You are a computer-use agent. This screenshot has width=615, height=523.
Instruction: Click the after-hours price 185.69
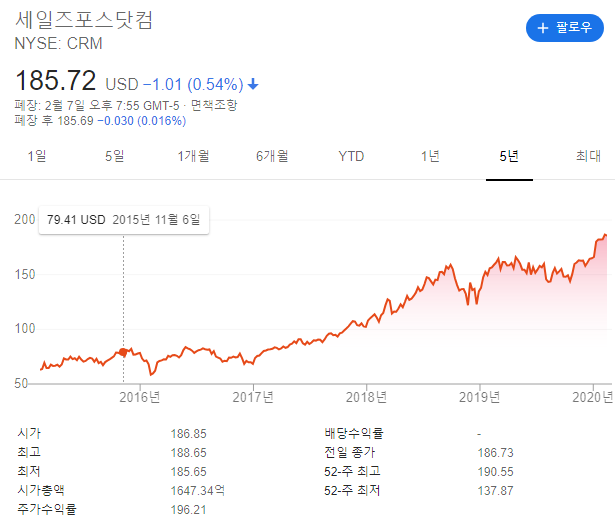click(75, 120)
